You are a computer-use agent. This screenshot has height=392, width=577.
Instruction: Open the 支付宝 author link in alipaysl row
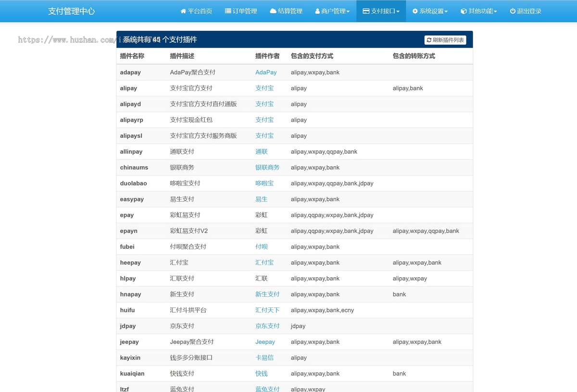click(x=264, y=136)
